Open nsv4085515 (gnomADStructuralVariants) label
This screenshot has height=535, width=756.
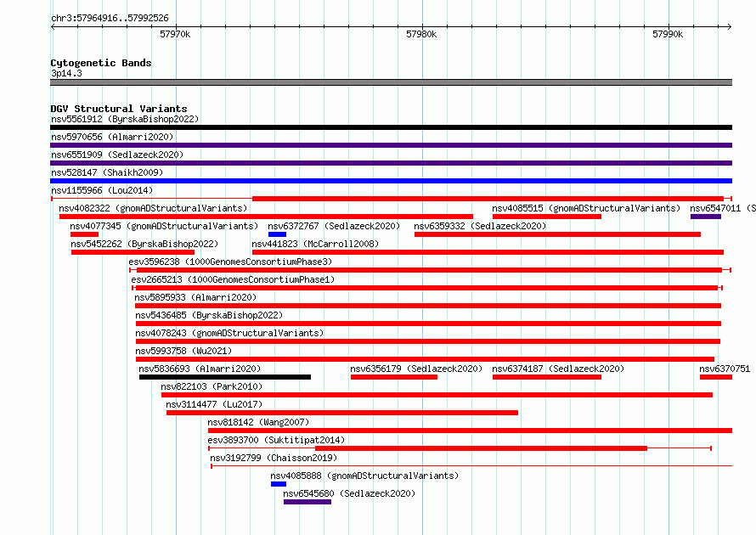point(586,208)
